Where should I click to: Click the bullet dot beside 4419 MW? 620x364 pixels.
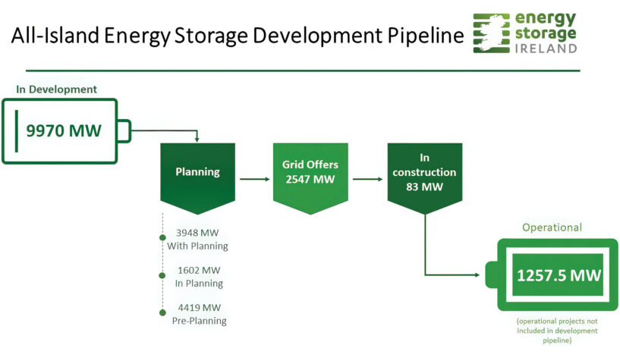(x=162, y=313)
